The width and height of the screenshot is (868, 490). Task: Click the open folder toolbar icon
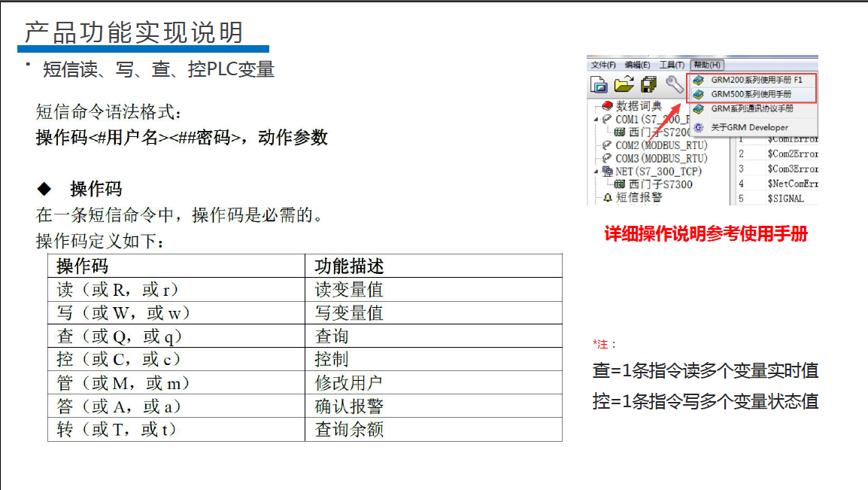[624, 84]
